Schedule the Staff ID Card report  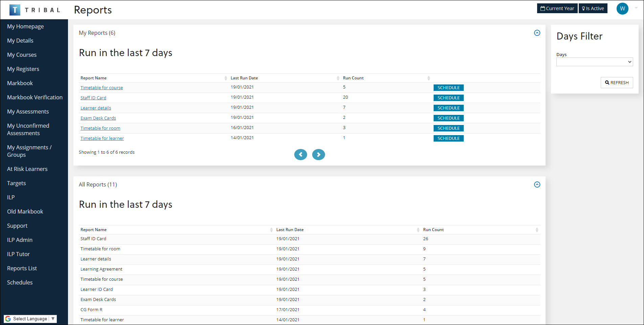448,98
